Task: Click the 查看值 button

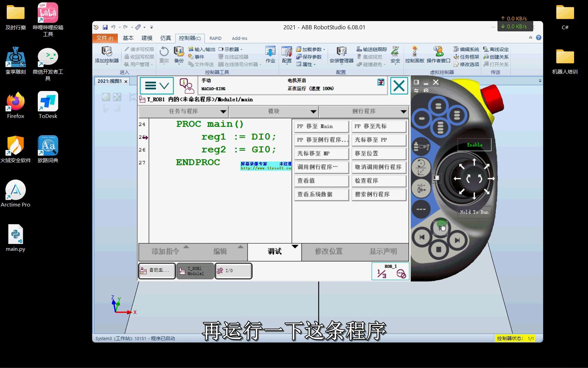Action: pos(322,181)
